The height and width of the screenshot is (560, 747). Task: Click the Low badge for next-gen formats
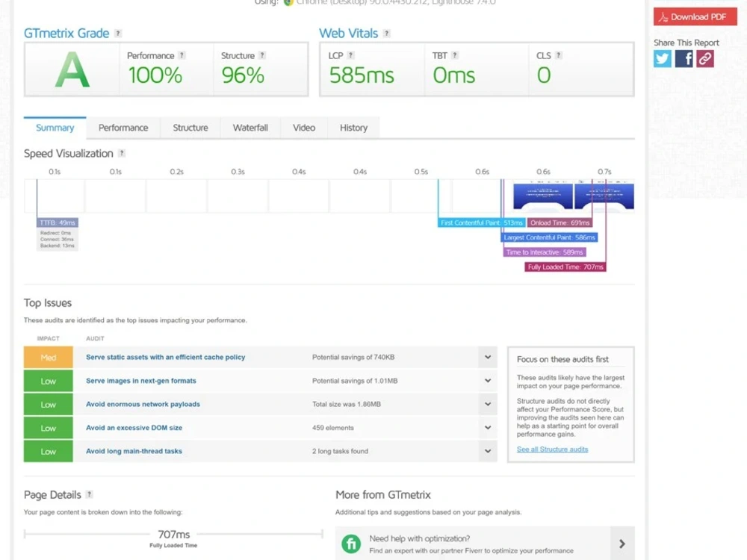click(x=48, y=381)
